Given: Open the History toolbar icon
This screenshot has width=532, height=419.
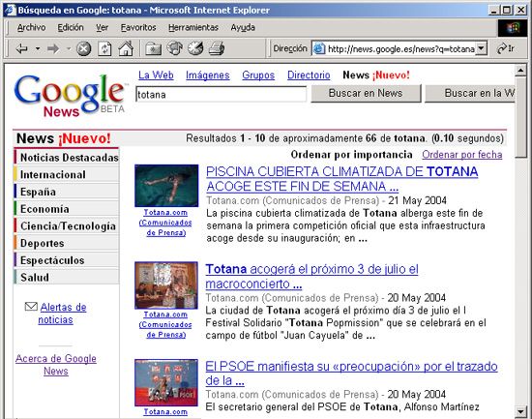Looking at the screenshot, I should tap(195, 48).
